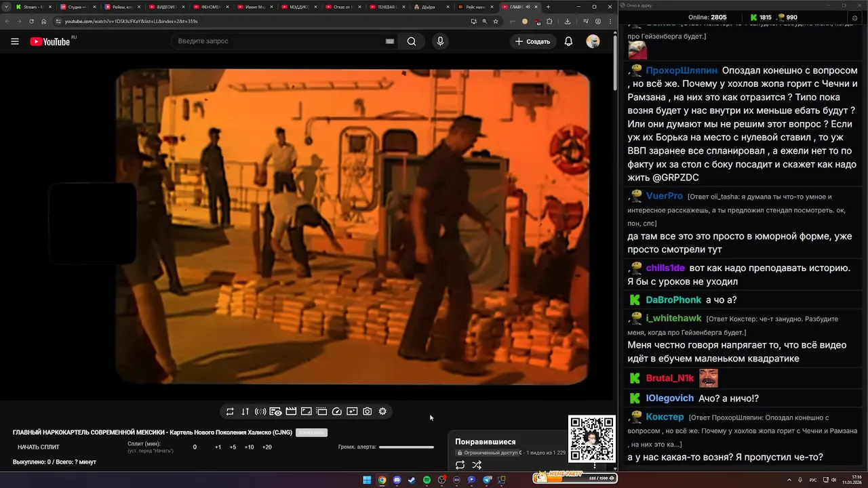The width and height of the screenshot is (868, 488).
Task: Click chat username i_whitehawk
Action: (x=674, y=318)
